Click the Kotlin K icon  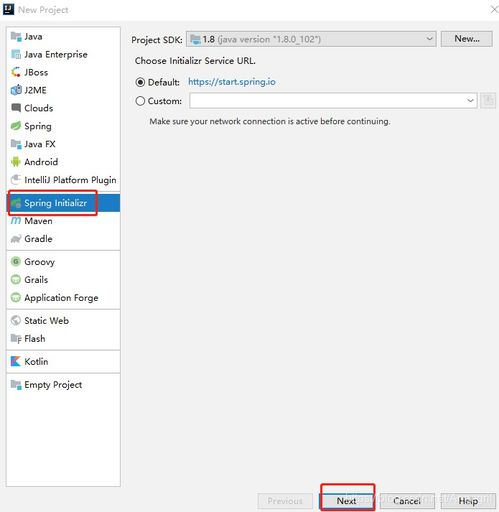point(16,361)
